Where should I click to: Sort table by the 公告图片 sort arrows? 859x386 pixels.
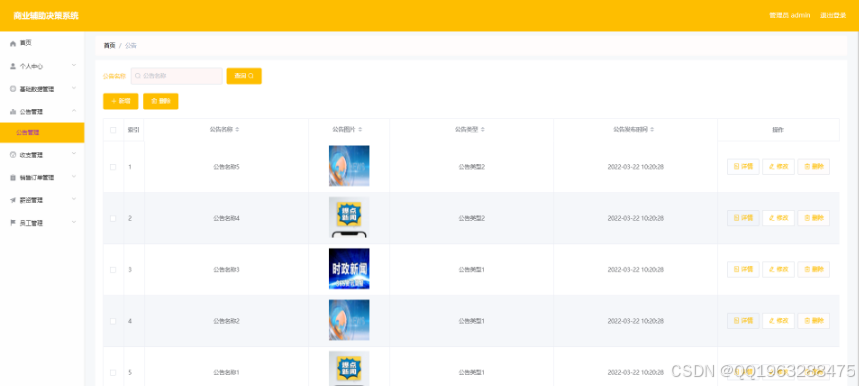point(360,130)
